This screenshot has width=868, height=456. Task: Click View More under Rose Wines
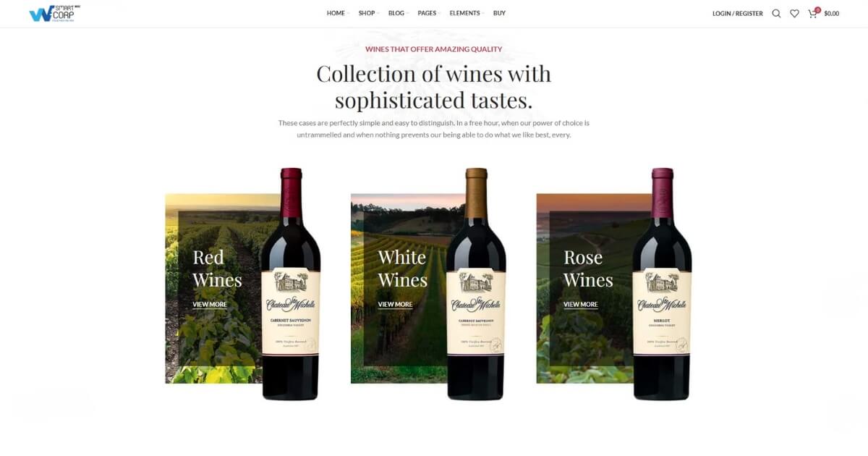(x=581, y=305)
